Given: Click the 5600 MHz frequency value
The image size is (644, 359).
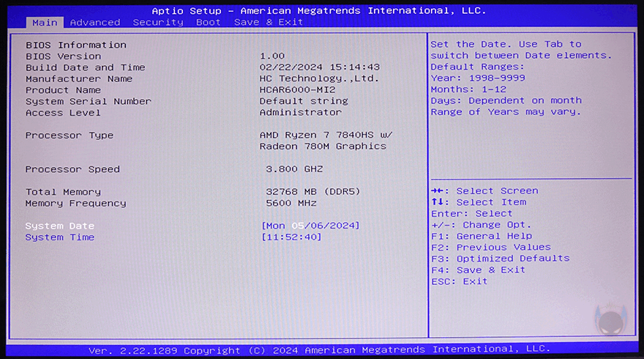Looking at the screenshot, I should click(291, 203).
